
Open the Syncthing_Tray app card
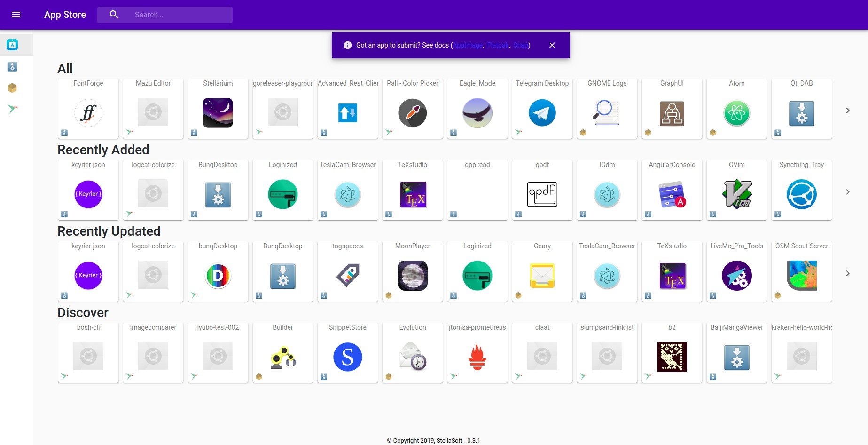click(x=801, y=190)
